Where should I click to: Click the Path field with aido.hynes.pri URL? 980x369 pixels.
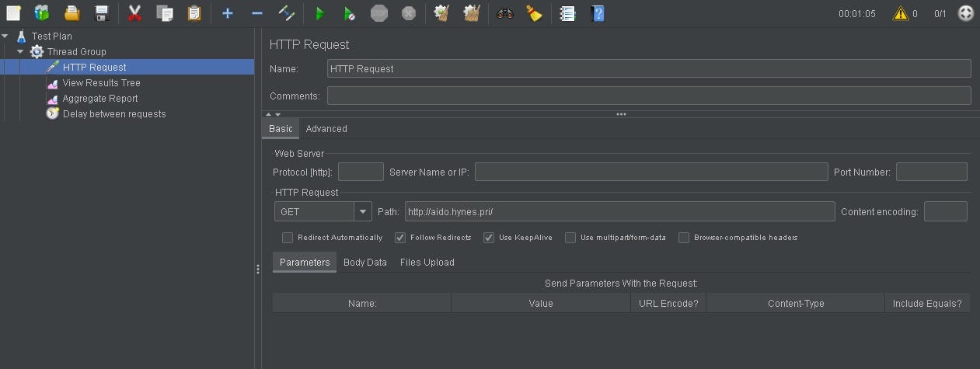(620, 211)
